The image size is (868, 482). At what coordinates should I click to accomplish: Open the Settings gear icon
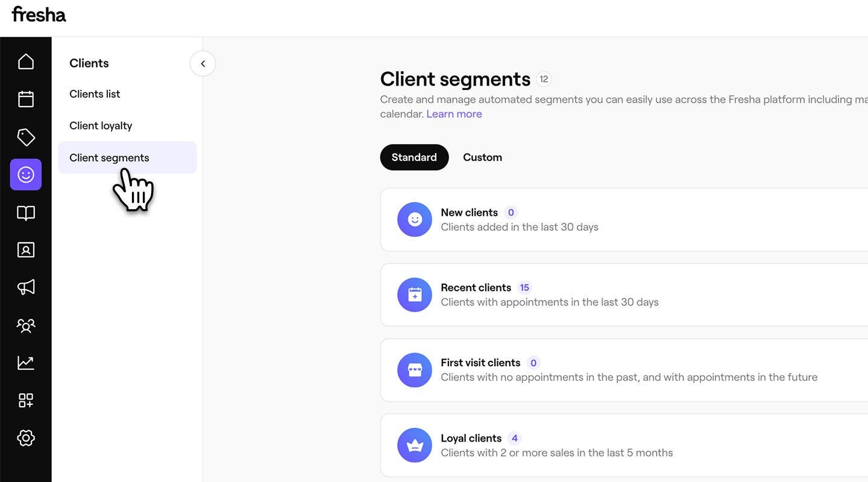click(x=26, y=438)
